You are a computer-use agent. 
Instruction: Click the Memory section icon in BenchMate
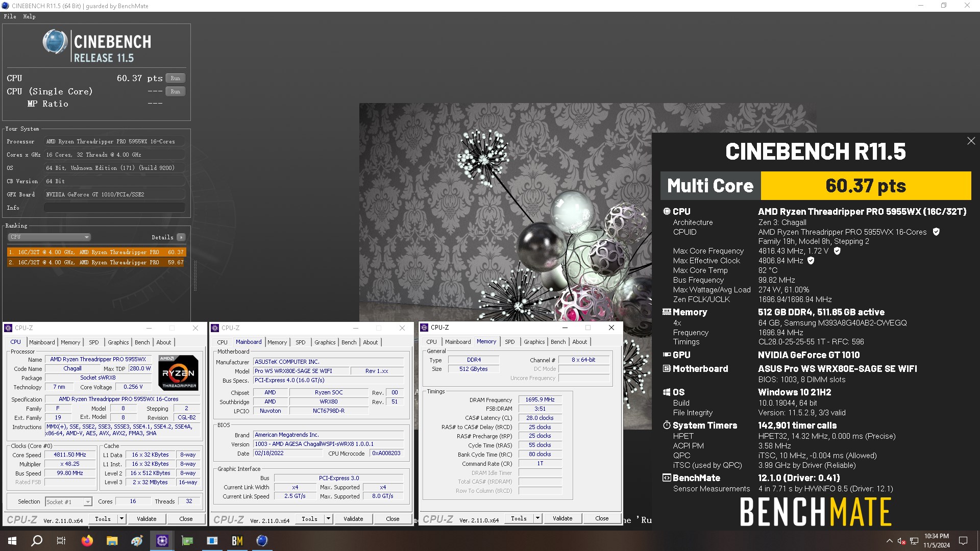point(667,312)
